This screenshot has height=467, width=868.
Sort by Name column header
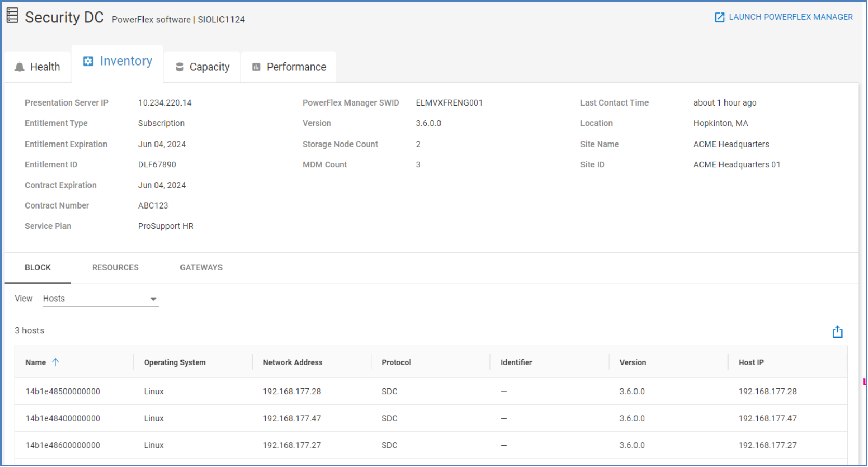tap(36, 362)
